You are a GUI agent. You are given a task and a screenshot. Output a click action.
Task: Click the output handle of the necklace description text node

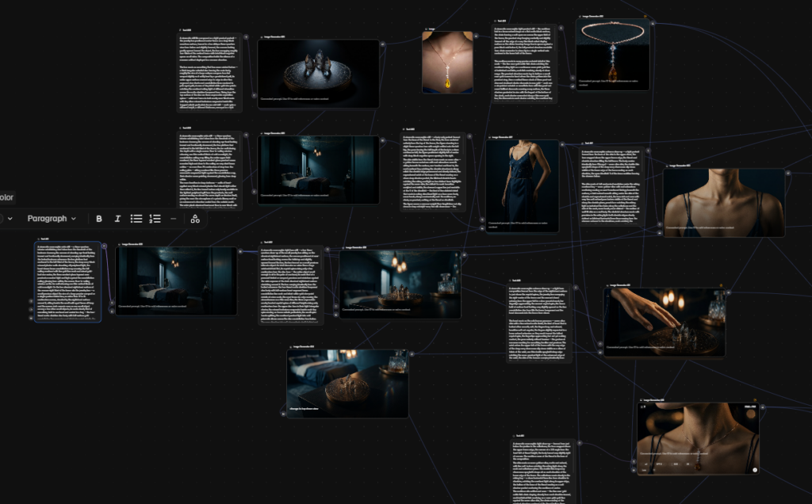click(561, 28)
